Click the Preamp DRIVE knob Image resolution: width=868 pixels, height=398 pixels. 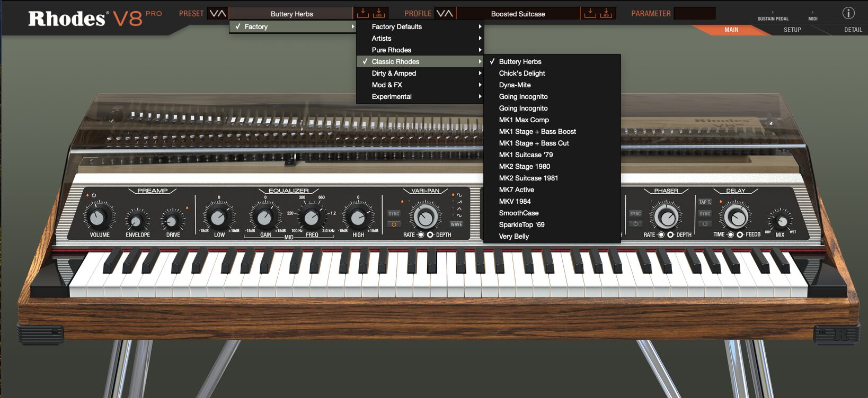pos(172,220)
